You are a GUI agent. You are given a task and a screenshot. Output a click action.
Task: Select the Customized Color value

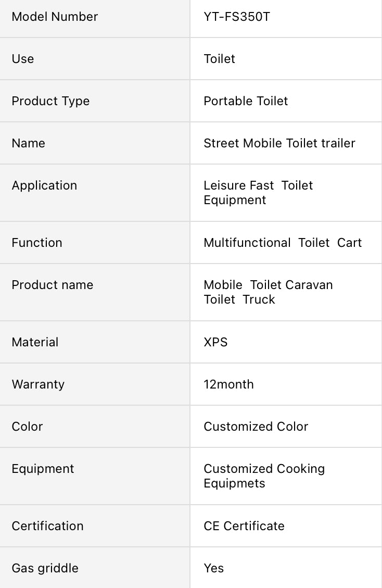point(256,427)
